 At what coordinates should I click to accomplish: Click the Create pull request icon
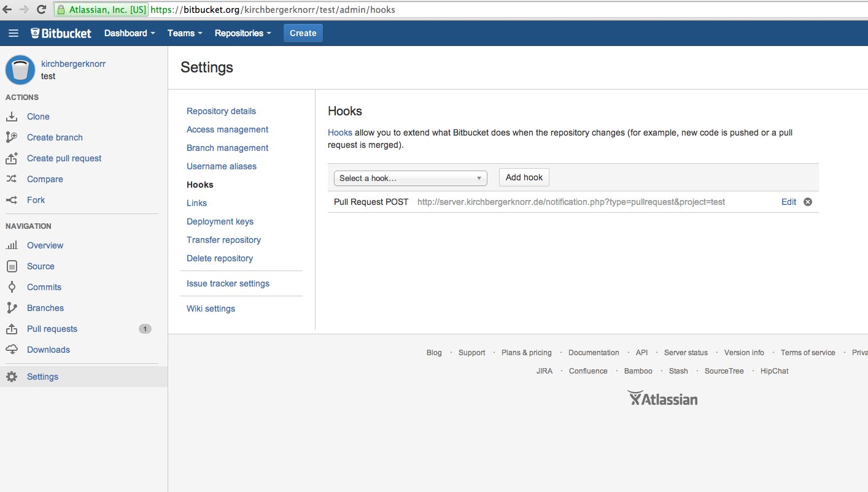click(x=12, y=158)
